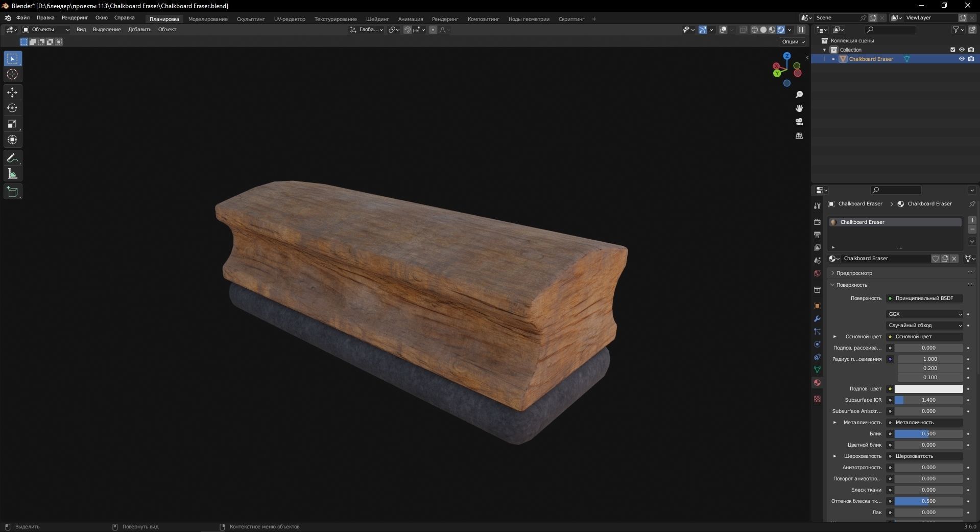
Task: Open transform orientation Глоба... dropdown
Action: coord(367,30)
